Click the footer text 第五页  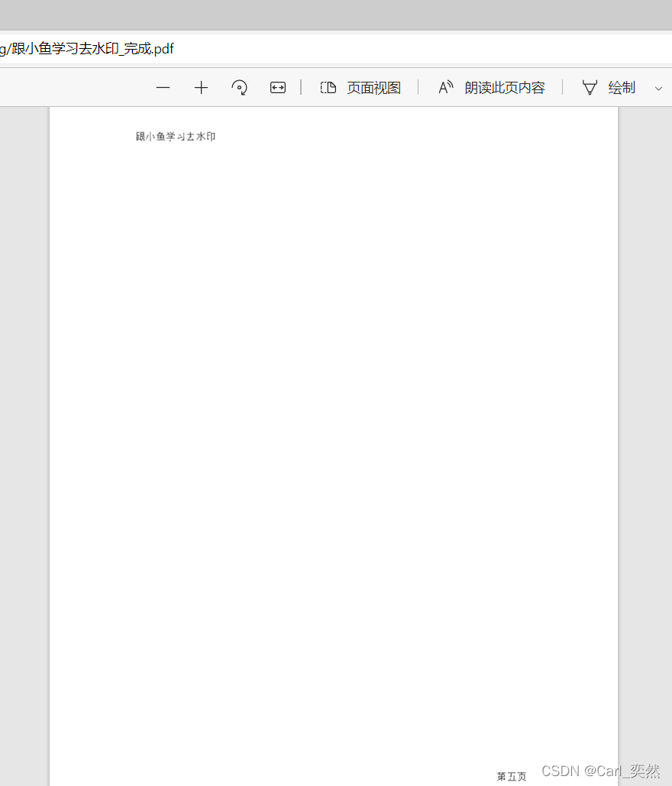point(512,777)
